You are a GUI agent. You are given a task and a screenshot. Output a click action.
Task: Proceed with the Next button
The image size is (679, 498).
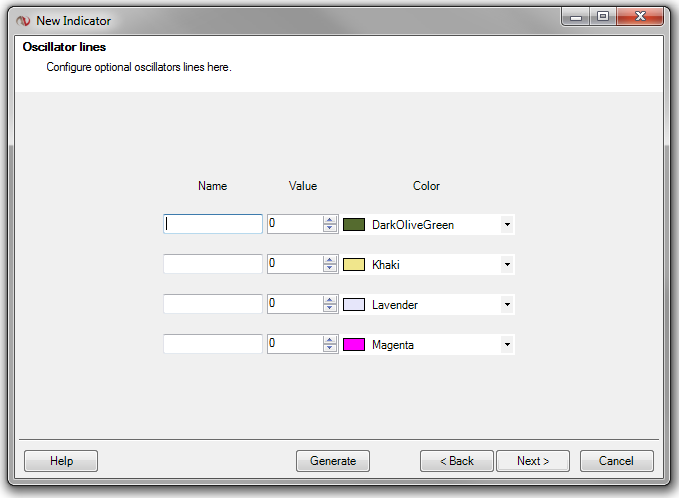pos(533,461)
